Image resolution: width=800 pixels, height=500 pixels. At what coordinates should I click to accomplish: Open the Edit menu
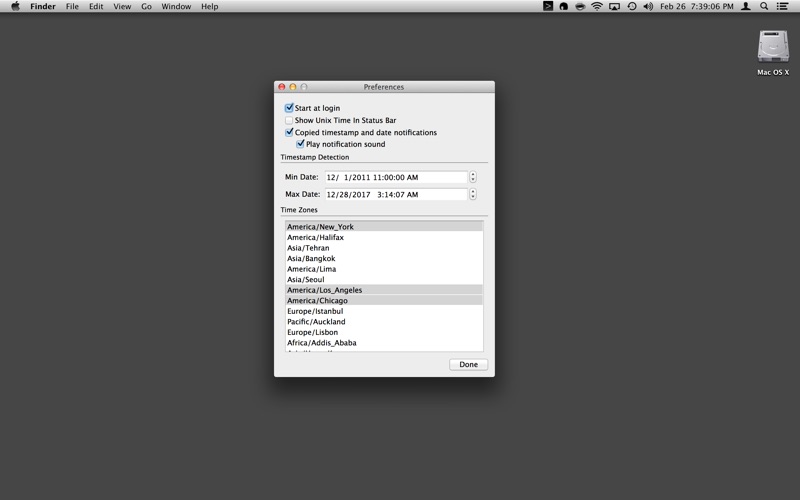click(x=96, y=6)
